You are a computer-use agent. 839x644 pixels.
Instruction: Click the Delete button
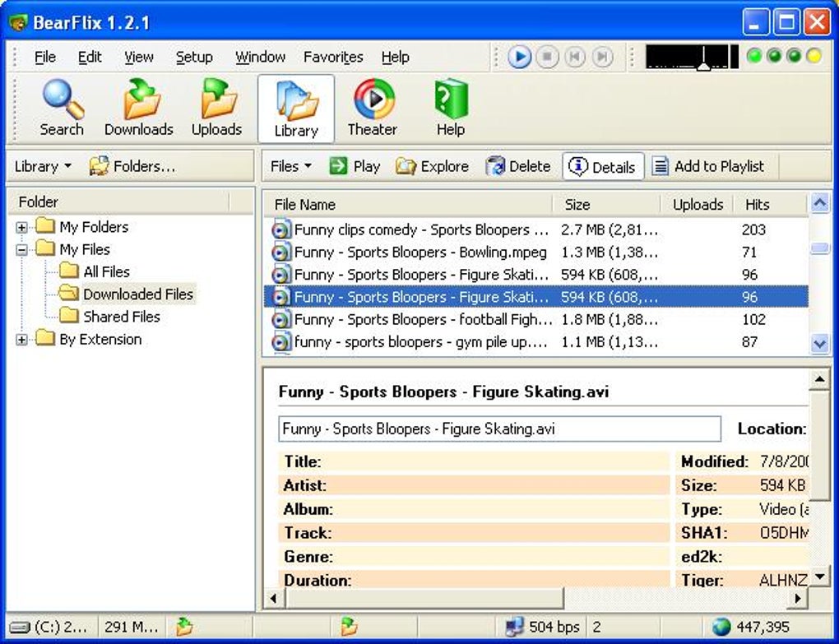(518, 166)
